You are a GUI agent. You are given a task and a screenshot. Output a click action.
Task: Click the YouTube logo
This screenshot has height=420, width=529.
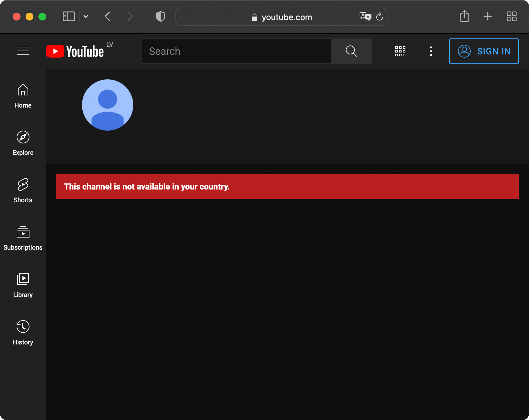[x=75, y=51]
